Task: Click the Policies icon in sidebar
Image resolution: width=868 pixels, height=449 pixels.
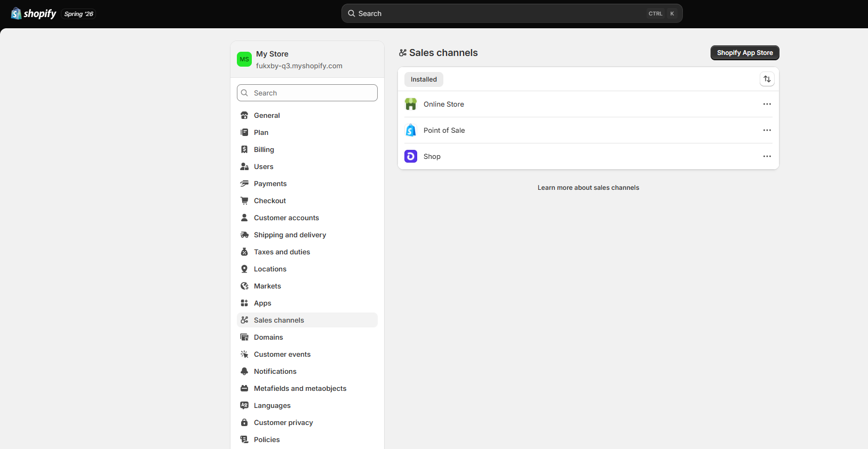Action: (x=244, y=439)
